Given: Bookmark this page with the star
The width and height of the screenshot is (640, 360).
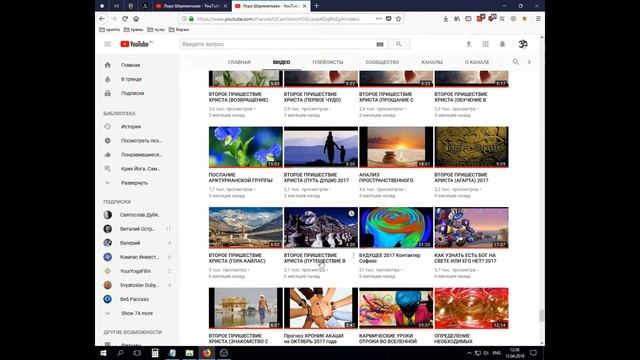Looking at the screenshot, I should click(x=398, y=19).
